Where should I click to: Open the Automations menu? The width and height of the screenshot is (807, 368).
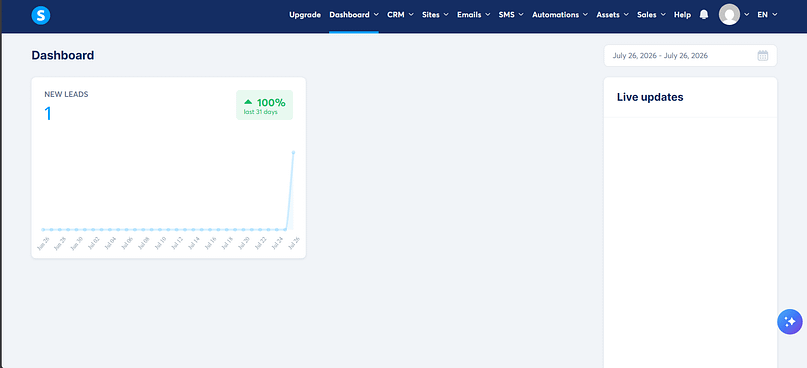tap(560, 15)
